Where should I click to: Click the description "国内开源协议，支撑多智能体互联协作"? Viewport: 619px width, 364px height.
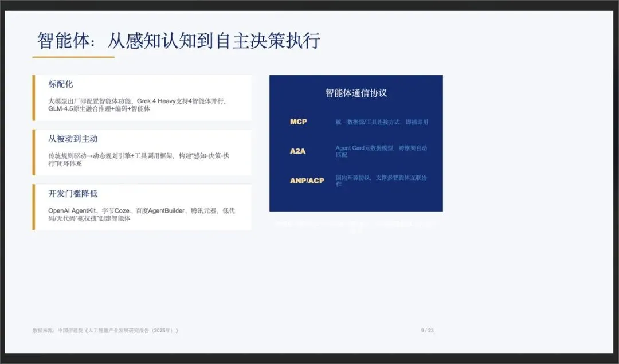point(381,181)
